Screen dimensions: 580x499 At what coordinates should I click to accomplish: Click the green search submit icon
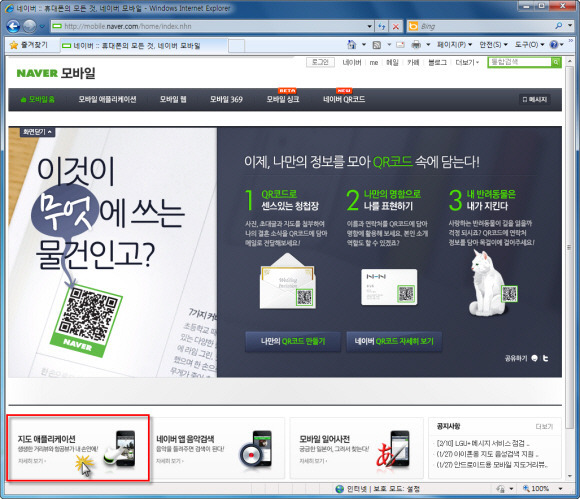point(556,62)
